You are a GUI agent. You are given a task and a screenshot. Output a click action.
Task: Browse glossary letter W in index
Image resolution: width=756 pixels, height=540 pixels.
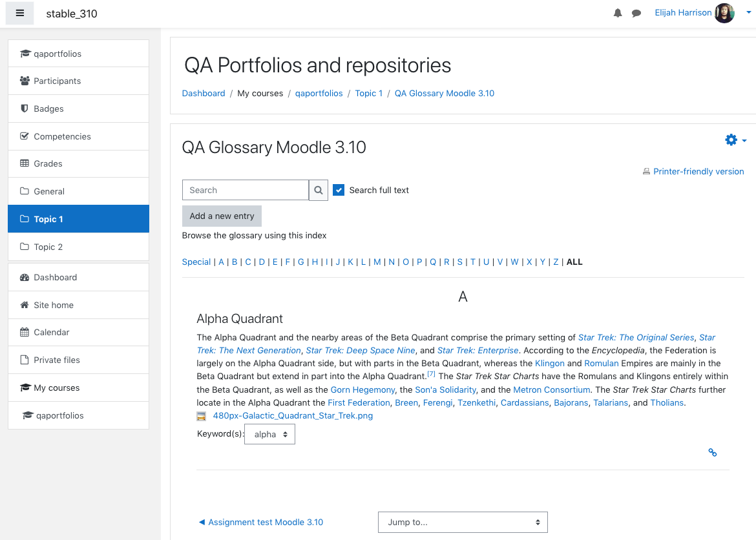514,262
